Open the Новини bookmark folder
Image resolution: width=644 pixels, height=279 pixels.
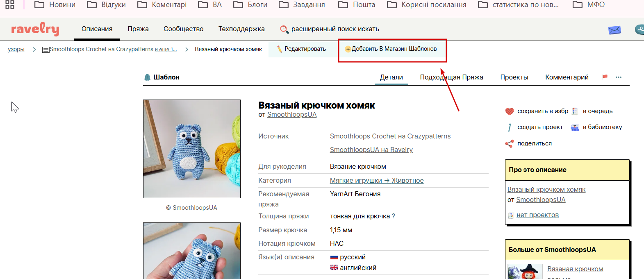point(55,5)
